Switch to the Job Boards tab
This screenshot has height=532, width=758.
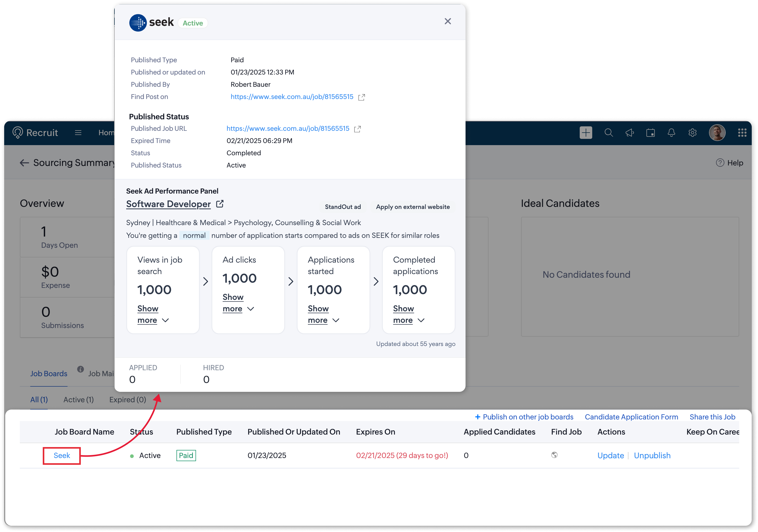coord(49,374)
